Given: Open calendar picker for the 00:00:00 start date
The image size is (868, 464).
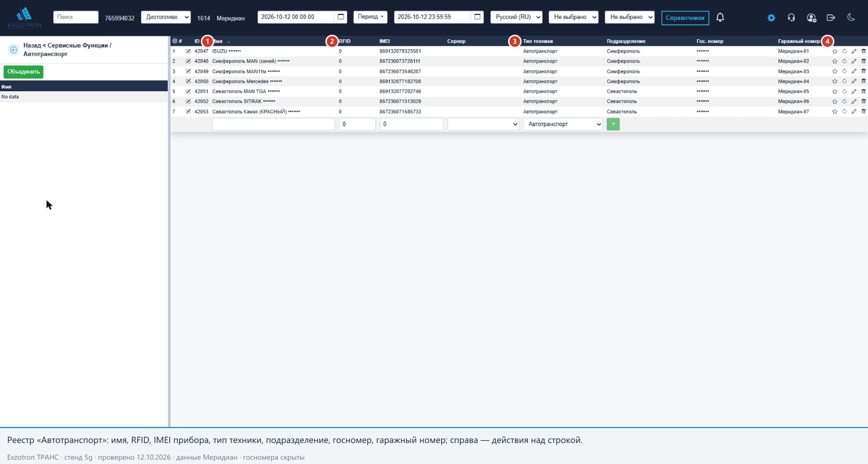Looking at the screenshot, I should point(341,17).
